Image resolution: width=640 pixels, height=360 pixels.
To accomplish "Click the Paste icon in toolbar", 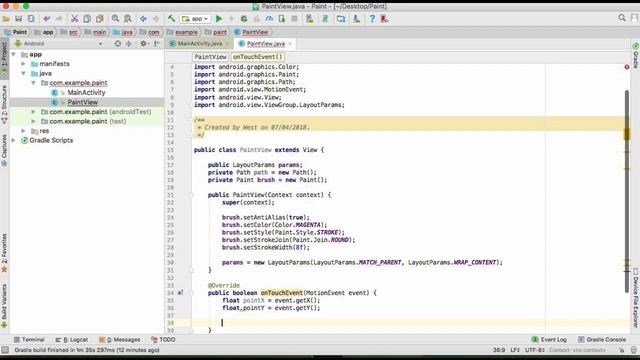I will (x=100, y=19).
